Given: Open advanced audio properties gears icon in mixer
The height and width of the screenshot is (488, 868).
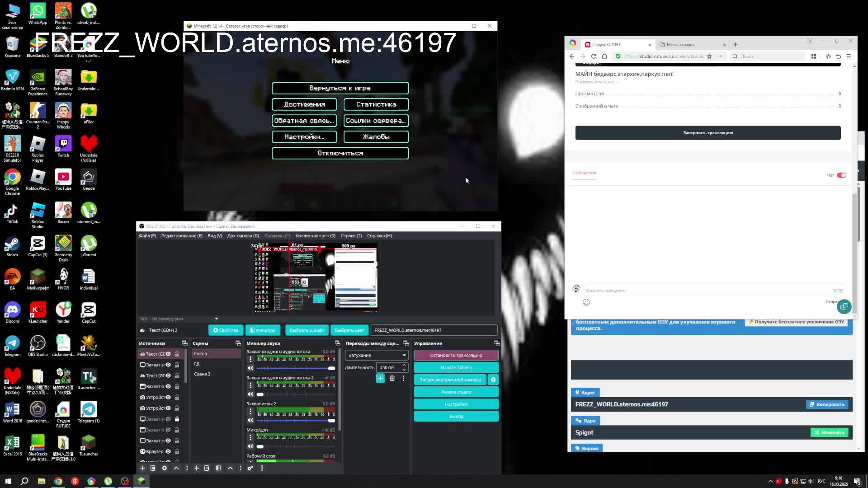Looking at the screenshot, I should (250, 468).
